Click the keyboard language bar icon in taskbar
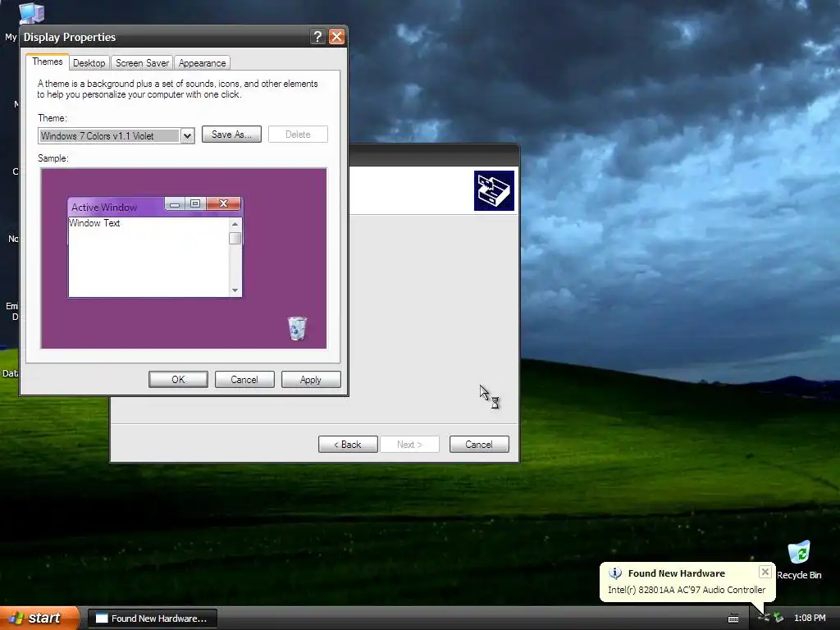 (733, 619)
